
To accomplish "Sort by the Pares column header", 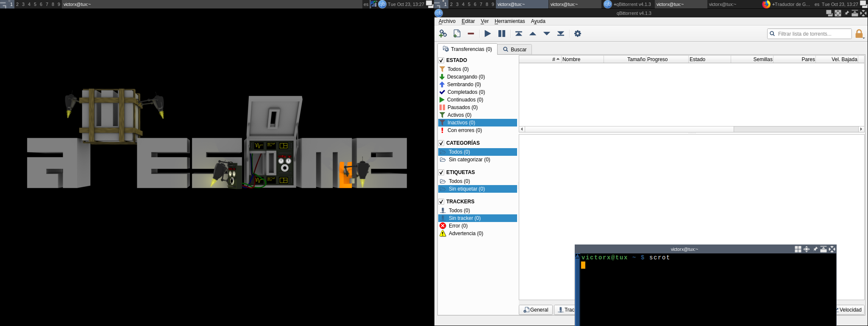I will click(x=795, y=59).
